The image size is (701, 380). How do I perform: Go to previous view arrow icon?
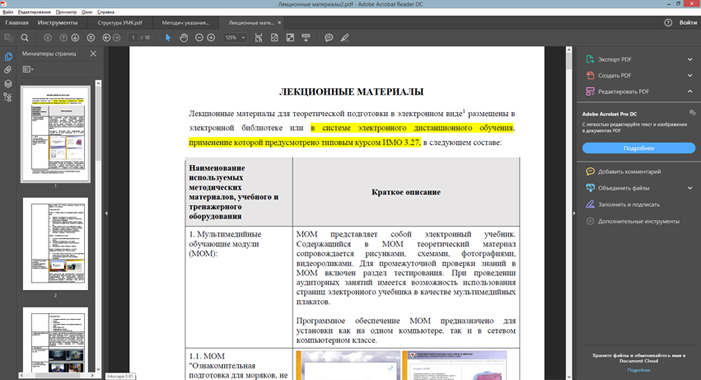[106, 38]
